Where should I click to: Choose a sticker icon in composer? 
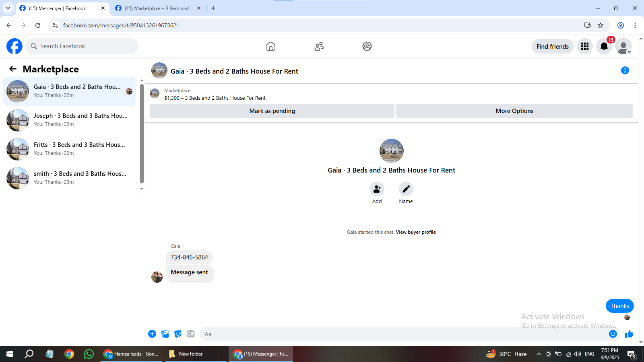178,334
